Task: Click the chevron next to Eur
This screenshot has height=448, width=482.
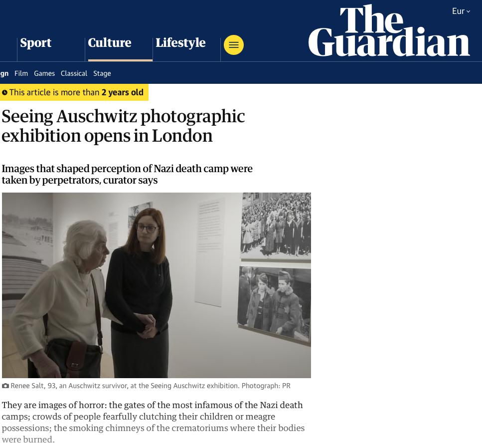Action: pos(468,11)
